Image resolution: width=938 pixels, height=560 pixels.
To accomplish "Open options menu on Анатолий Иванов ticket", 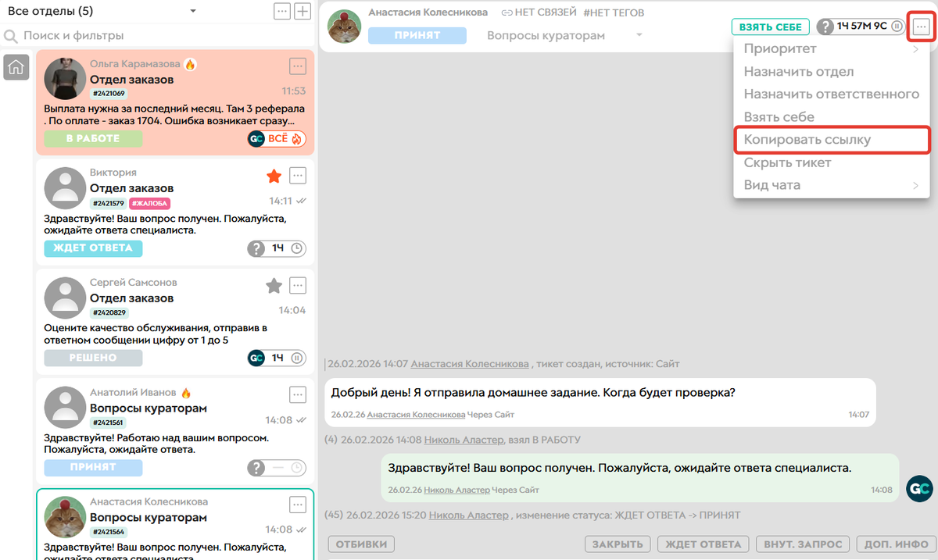I will coord(297,394).
